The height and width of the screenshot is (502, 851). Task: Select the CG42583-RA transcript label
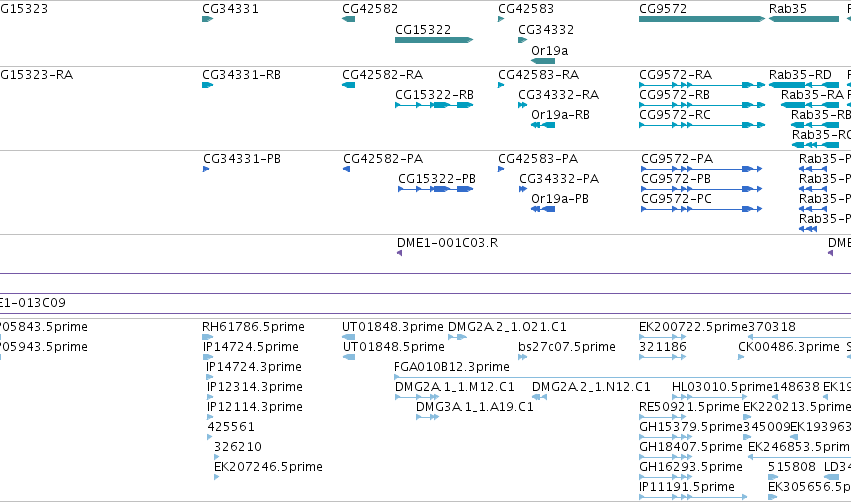point(538,75)
